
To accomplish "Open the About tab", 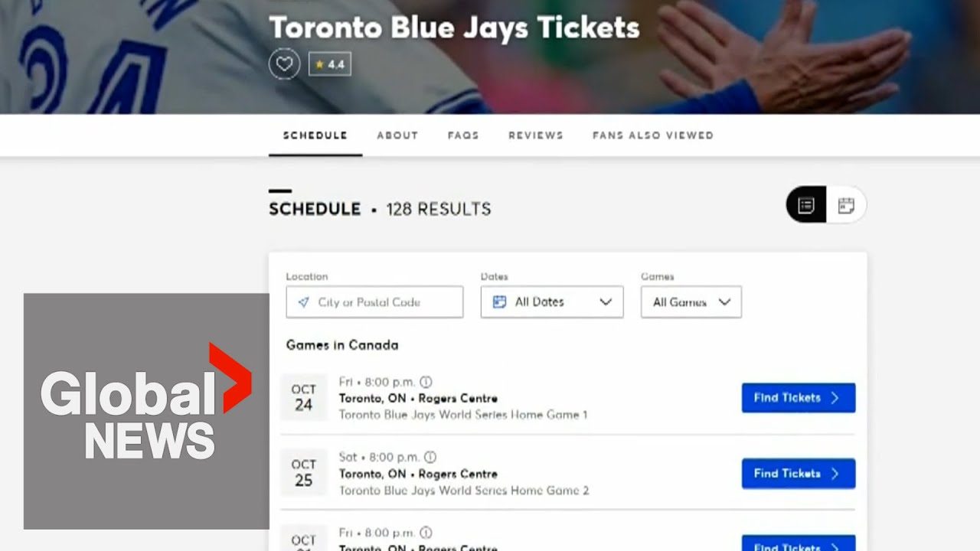I will [x=397, y=135].
